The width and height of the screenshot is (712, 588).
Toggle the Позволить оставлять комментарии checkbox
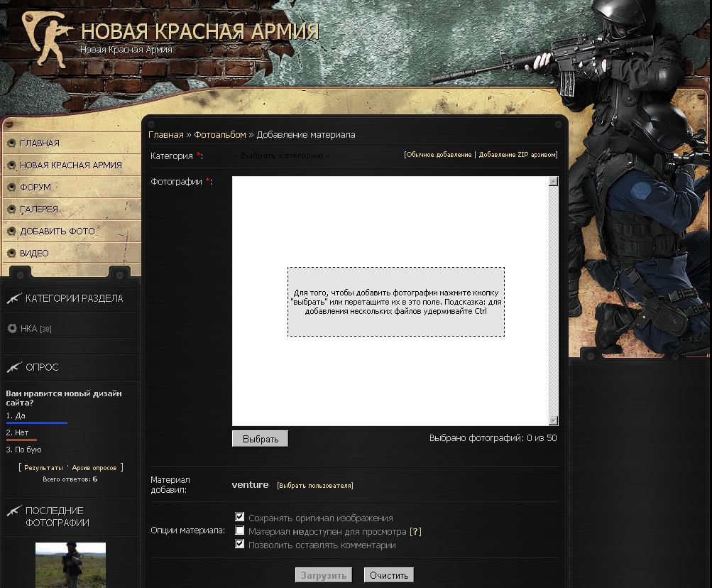point(240,544)
